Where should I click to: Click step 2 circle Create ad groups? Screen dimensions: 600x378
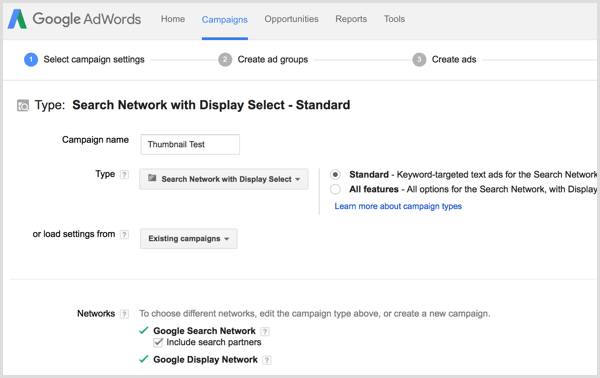(x=225, y=60)
